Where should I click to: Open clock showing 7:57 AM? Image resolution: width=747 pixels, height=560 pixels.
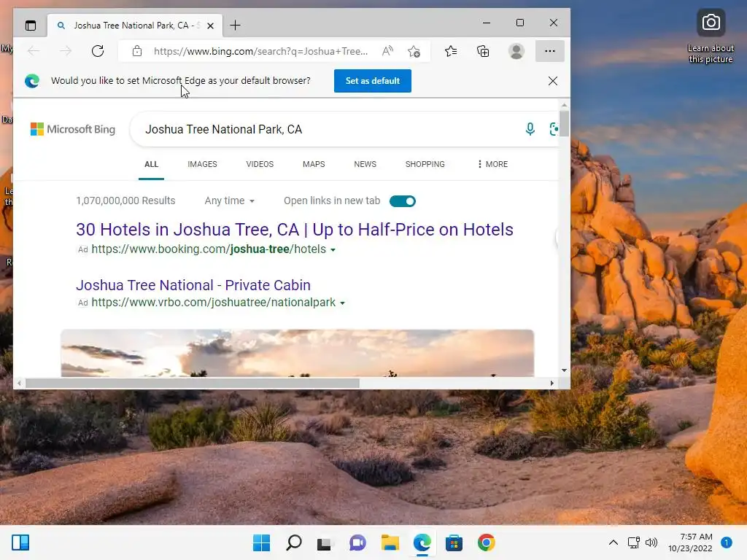tap(690, 542)
